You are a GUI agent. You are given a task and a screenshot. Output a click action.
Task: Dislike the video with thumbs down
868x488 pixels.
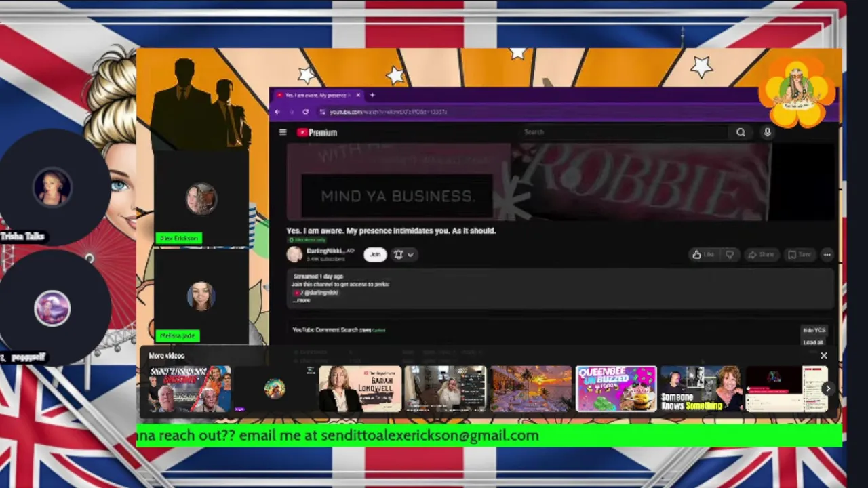coord(730,254)
